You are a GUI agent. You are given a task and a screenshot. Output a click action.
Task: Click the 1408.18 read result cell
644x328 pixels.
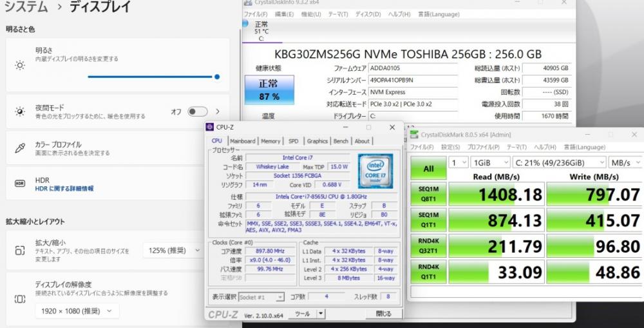click(497, 194)
